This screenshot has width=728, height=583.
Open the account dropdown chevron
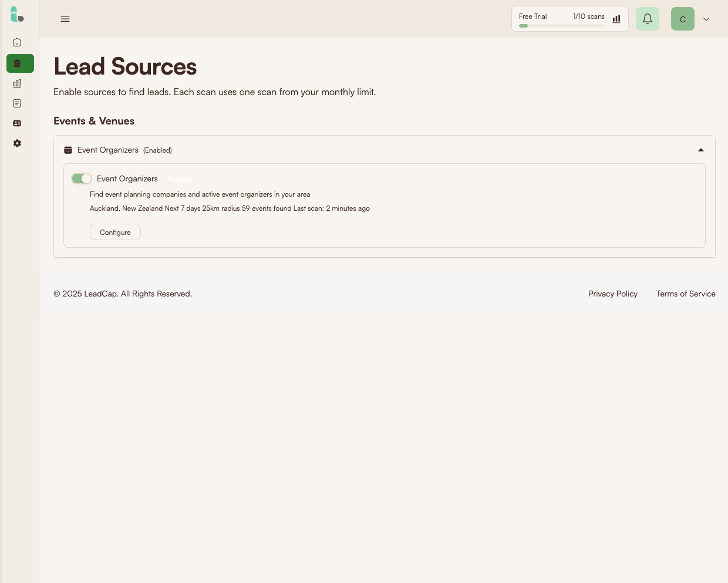[706, 19]
